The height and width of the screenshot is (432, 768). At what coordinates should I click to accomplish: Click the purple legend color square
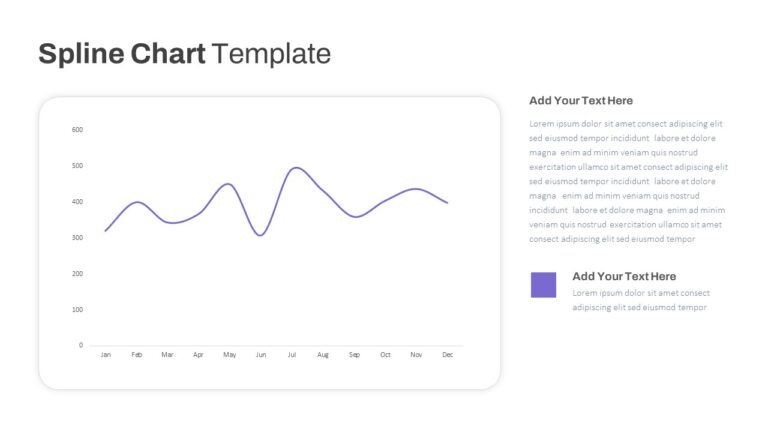pos(543,285)
